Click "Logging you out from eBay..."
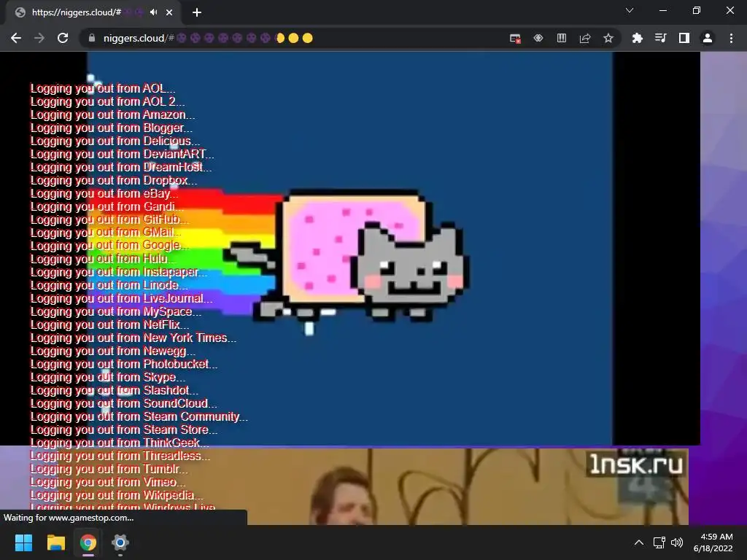 (x=104, y=194)
